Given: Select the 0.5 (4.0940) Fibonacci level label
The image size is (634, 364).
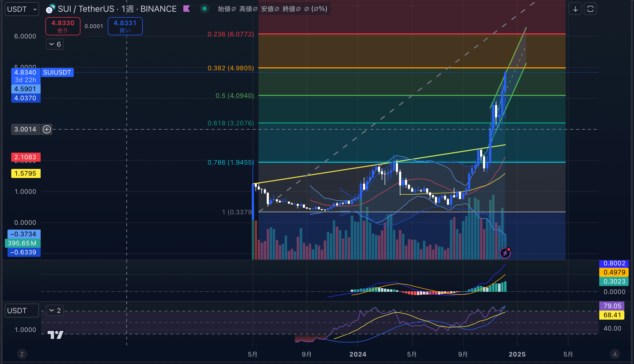Looking at the screenshot, I should point(235,96).
